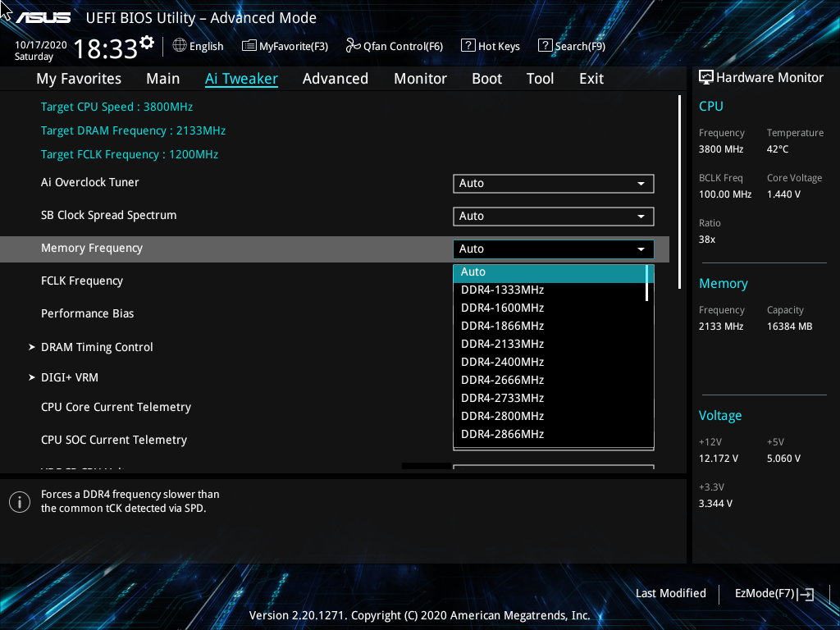840x630 pixels.
Task: Click the settings gear next to the clock
Action: pyautogui.click(x=147, y=42)
